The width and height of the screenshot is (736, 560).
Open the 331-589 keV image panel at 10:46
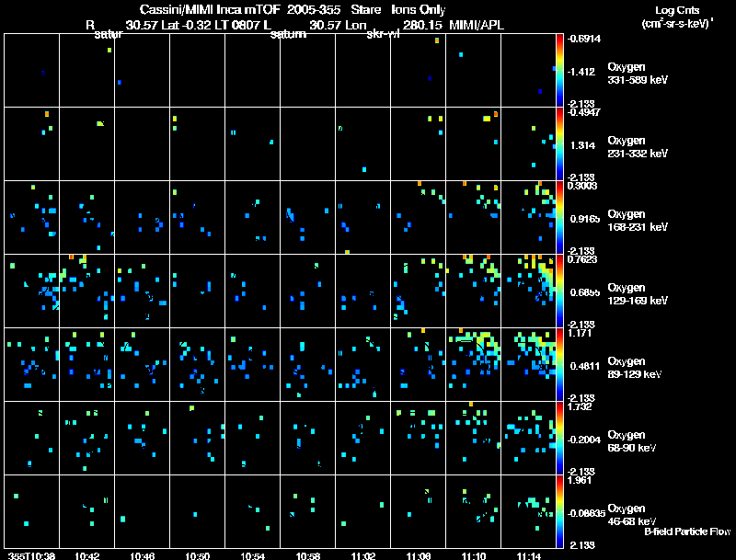point(142,70)
